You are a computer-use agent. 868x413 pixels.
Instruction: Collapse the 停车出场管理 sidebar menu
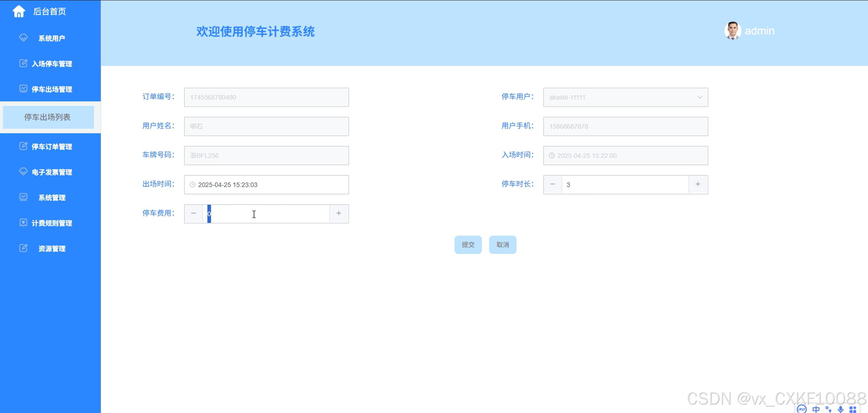click(51, 89)
